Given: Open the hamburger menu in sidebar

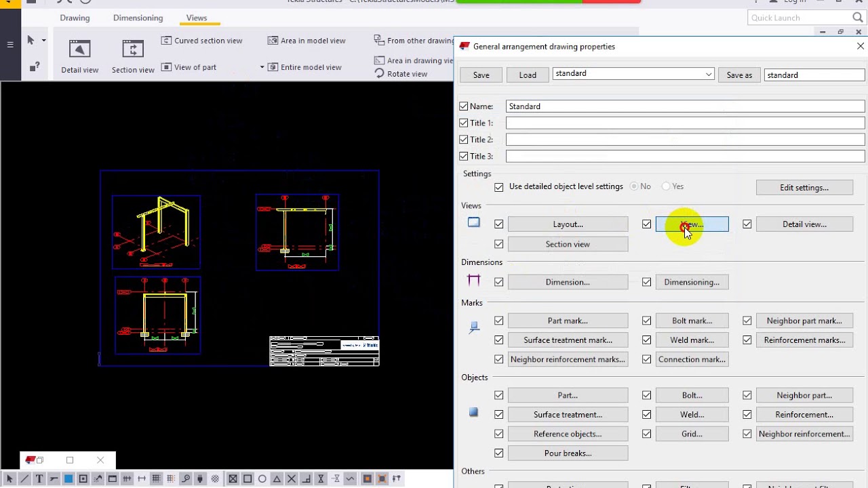Looking at the screenshot, I should (10, 45).
